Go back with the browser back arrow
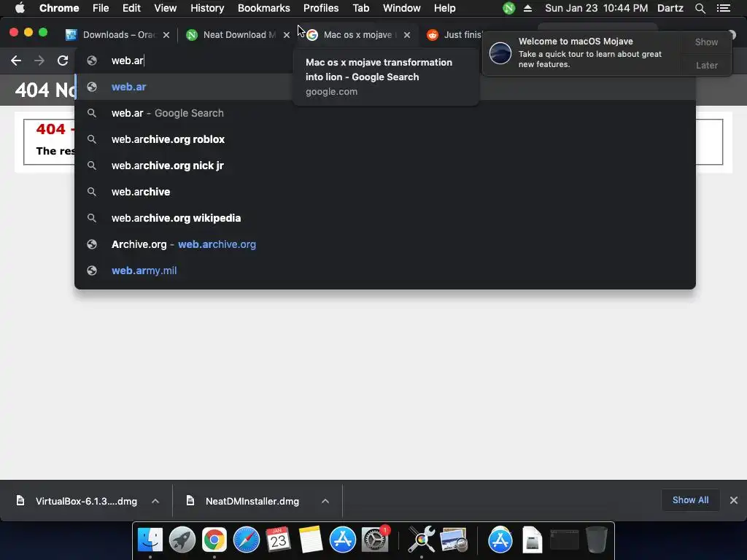 click(x=16, y=61)
